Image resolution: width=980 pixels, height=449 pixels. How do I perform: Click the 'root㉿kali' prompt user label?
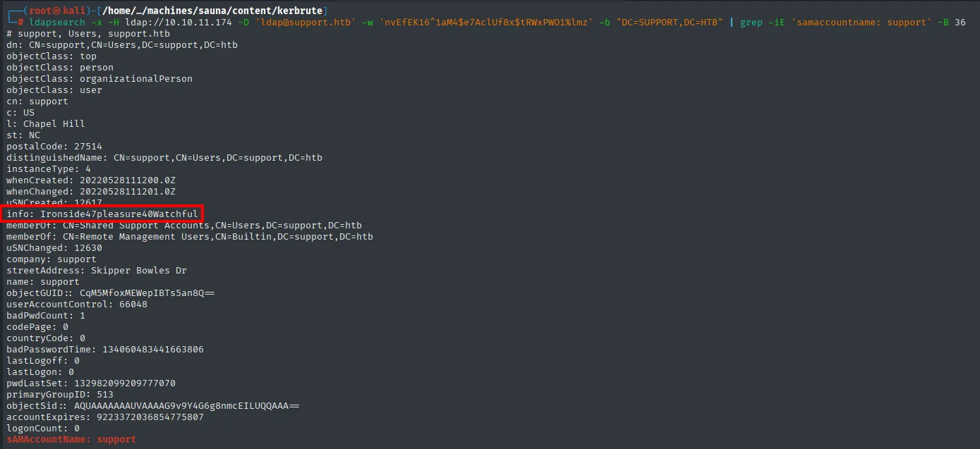pyautogui.click(x=56, y=11)
